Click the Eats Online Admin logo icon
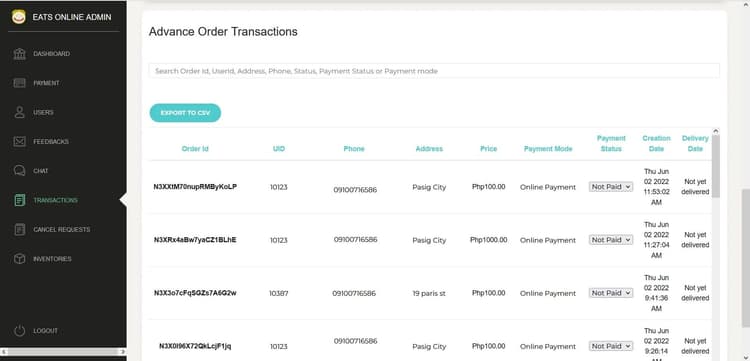 click(19, 17)
